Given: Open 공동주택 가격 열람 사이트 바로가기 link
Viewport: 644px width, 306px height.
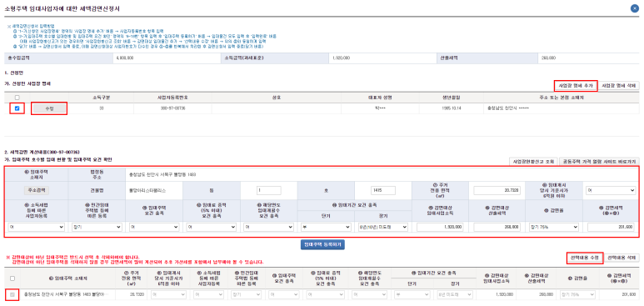Looking at the screenshot, I should (600, 161).
